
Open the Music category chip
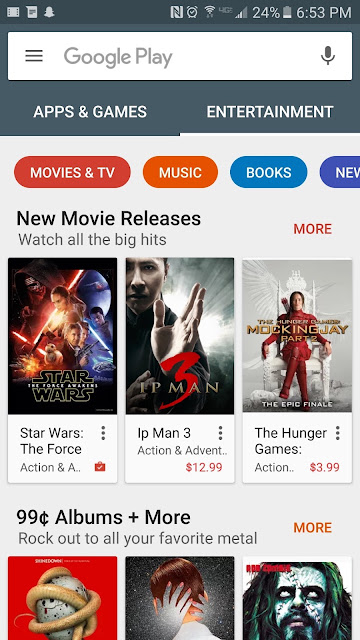[180, 172]
